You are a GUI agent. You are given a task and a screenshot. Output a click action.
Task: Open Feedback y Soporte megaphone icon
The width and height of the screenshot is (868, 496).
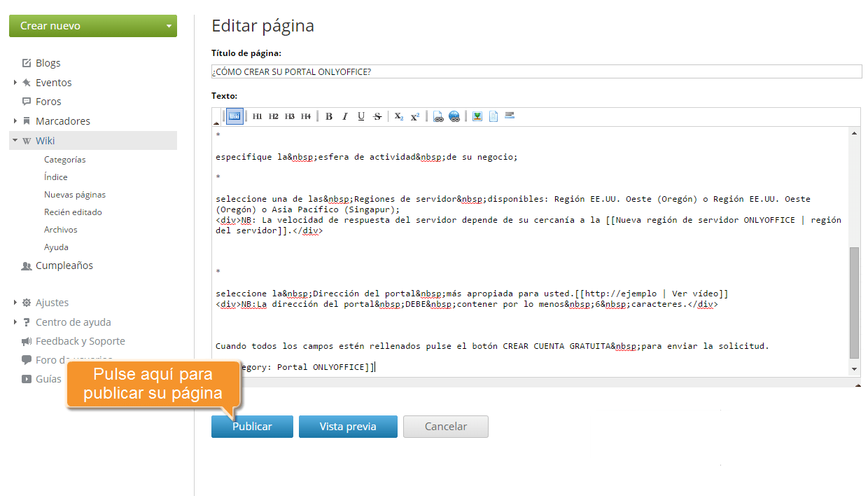[x=27, y=341]
